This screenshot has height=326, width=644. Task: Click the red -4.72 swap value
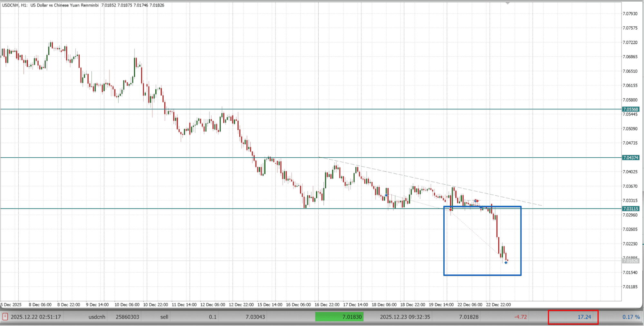coord(521,317)
